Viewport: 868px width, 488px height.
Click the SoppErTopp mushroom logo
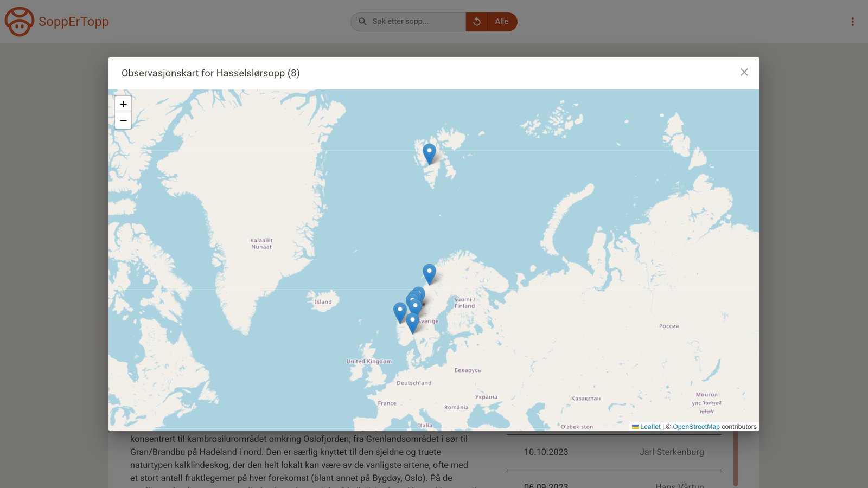20,22
